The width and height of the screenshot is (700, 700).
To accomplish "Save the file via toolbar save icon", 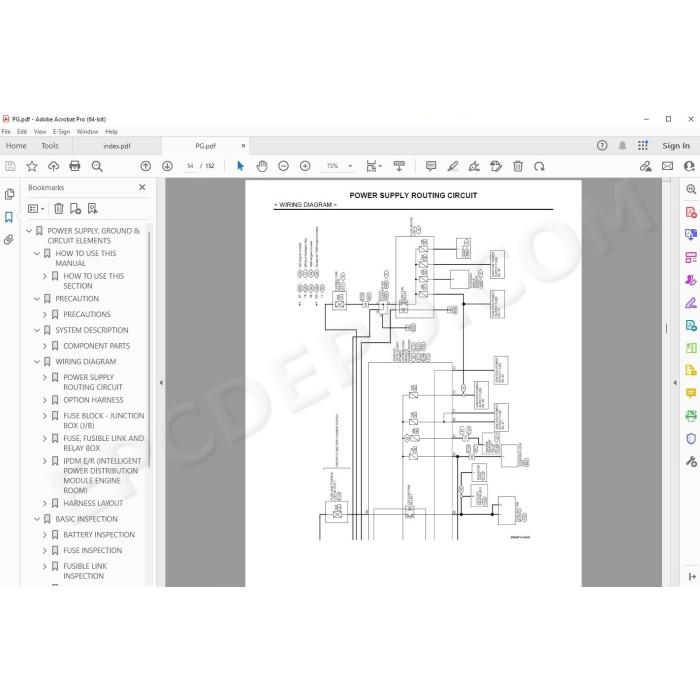I will coord(10,167).
